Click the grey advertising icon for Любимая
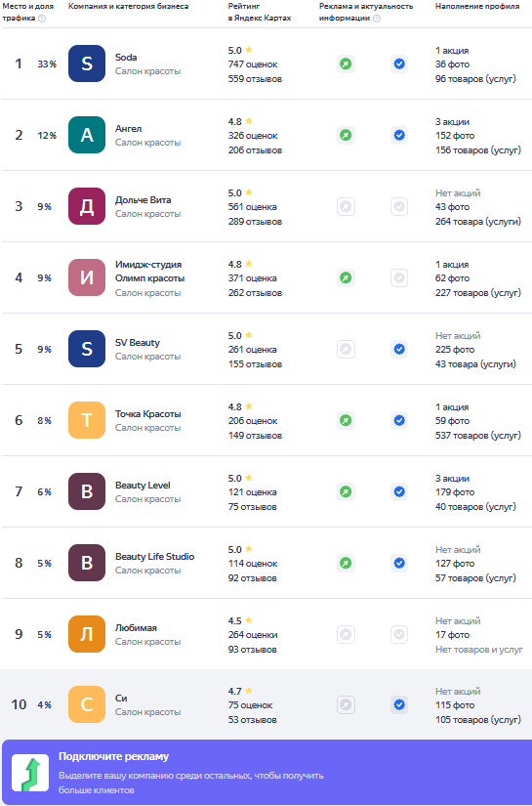Screen dimensions: 532x806 pyautogui.click(x=347, y=634)
